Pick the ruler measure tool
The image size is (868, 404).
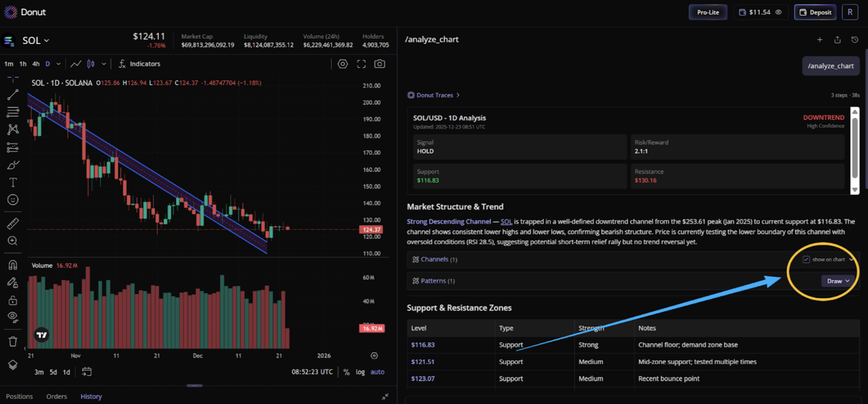pyautogui.click(x=13, y=223)
